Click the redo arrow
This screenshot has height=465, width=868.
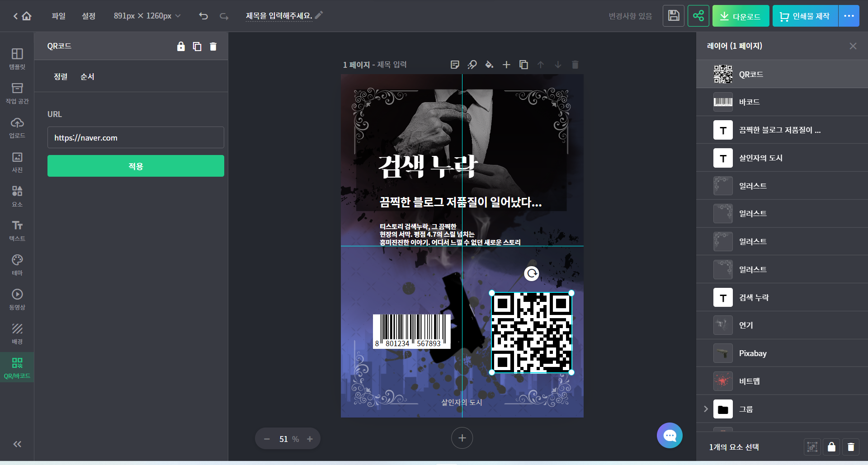(x=224, y=16)
